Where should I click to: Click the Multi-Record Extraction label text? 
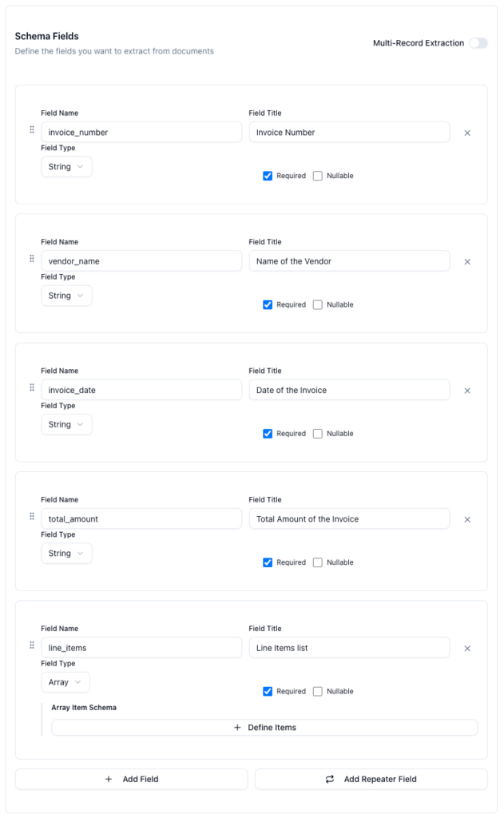coord(419,43)
